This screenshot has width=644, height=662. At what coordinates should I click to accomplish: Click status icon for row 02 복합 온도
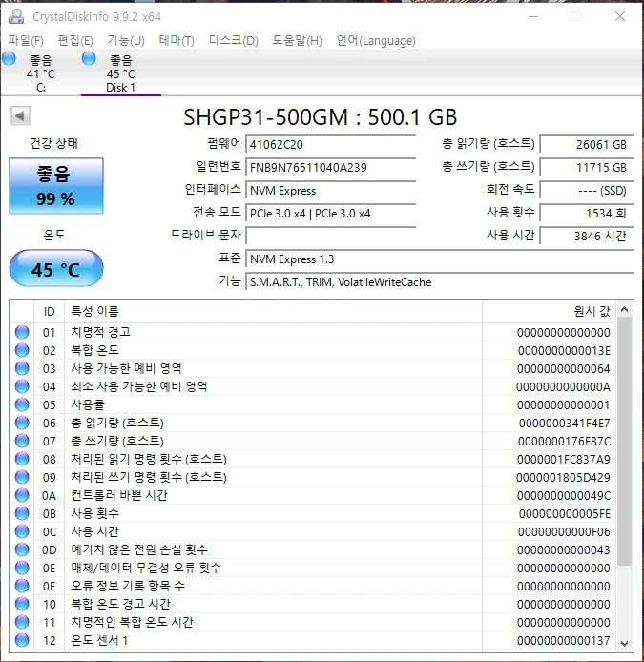22,350
